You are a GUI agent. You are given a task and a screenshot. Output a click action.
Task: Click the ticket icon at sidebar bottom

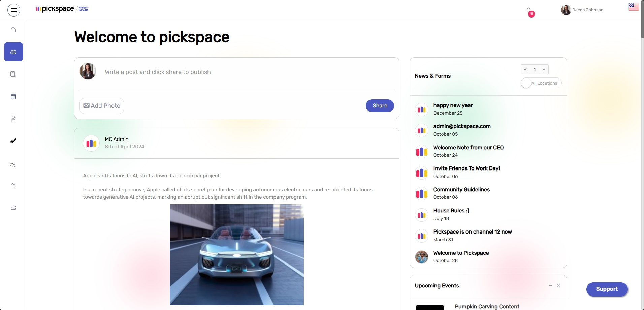coord(13,208)
